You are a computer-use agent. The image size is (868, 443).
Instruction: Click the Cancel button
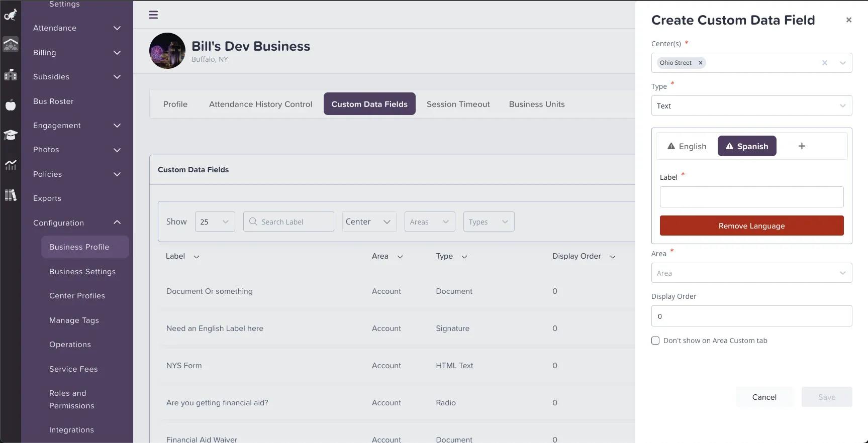point(764,397)
